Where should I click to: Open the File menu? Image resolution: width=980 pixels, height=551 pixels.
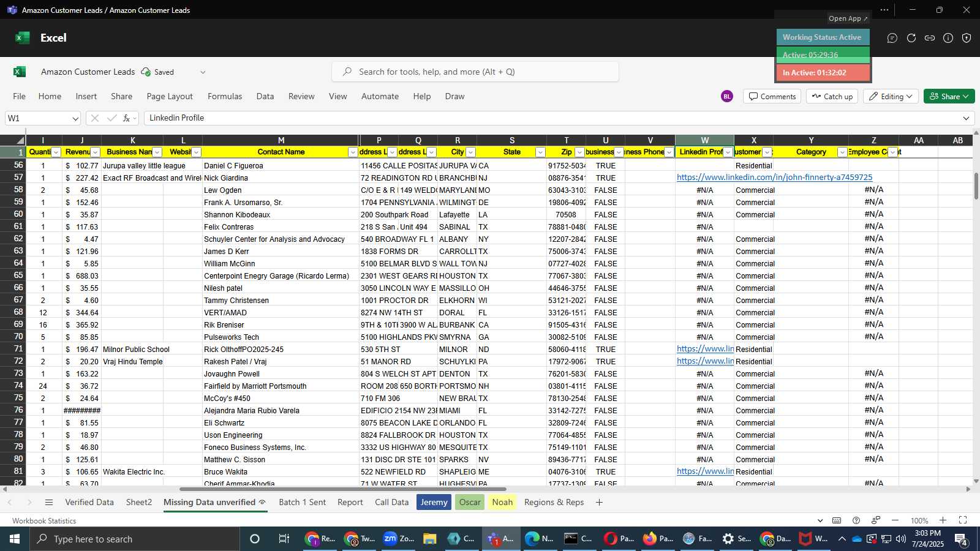(x=20, y=97)
